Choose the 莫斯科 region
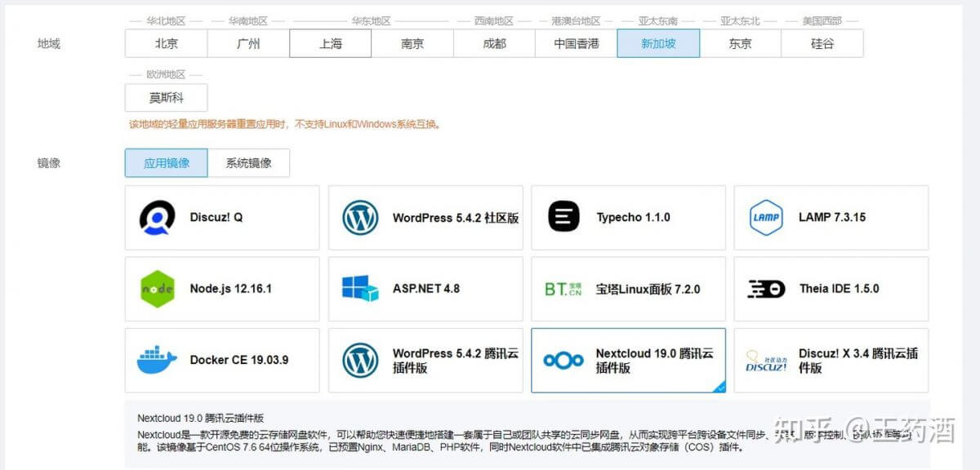The width and height of the screenshot is (980, 470). (x=167, y=97)
